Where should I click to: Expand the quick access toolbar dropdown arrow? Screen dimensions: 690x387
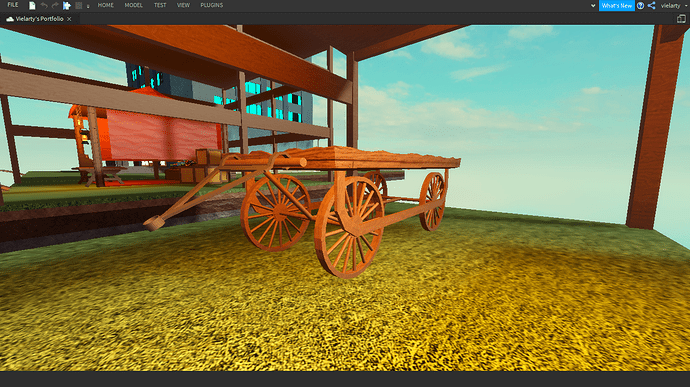click(x=88, y=6)
